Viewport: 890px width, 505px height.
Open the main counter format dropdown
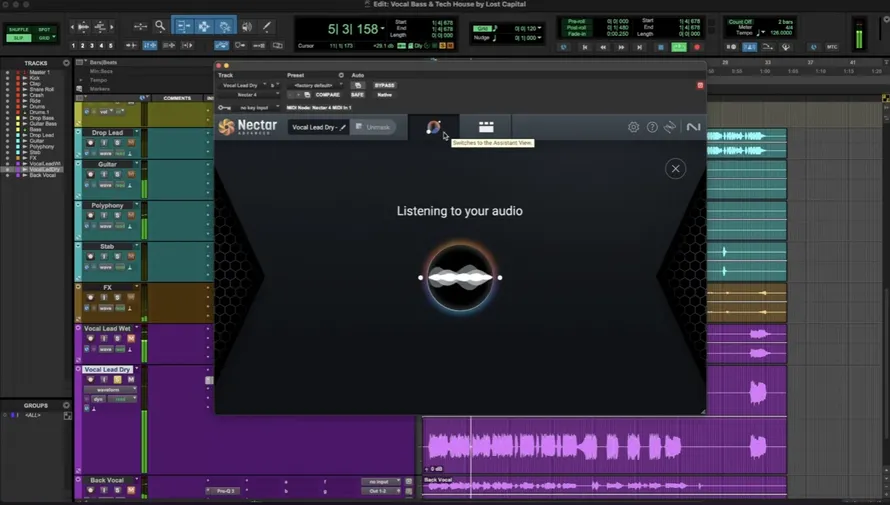(383, 28)
